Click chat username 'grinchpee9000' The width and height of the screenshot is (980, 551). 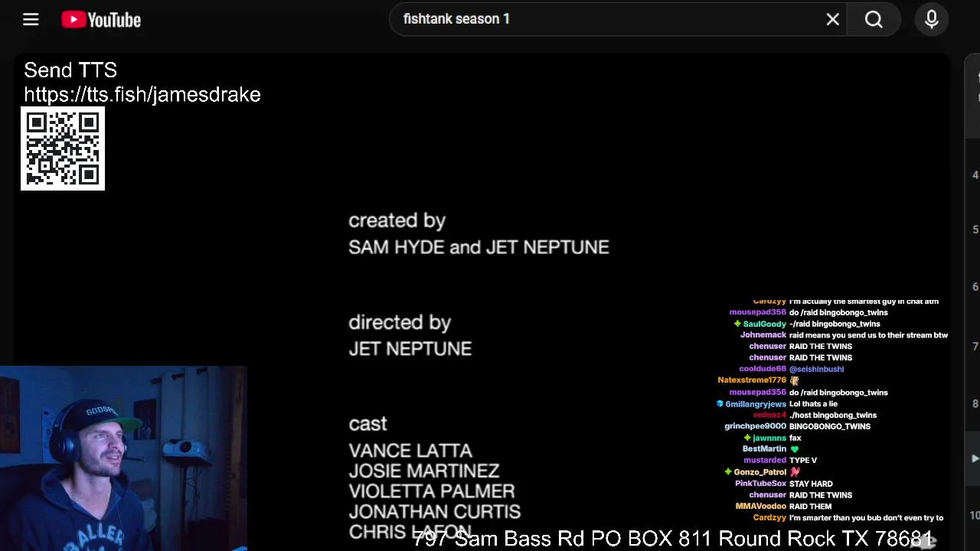[756, 426]
